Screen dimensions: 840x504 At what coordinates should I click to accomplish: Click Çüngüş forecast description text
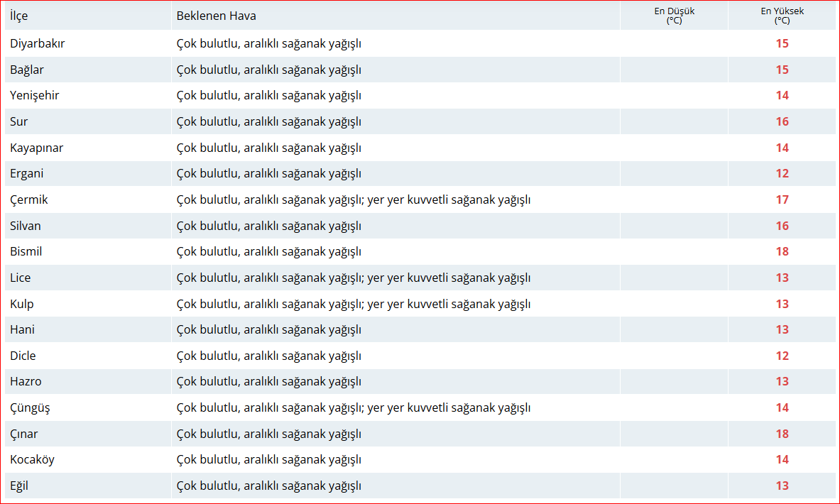(353, 407)
